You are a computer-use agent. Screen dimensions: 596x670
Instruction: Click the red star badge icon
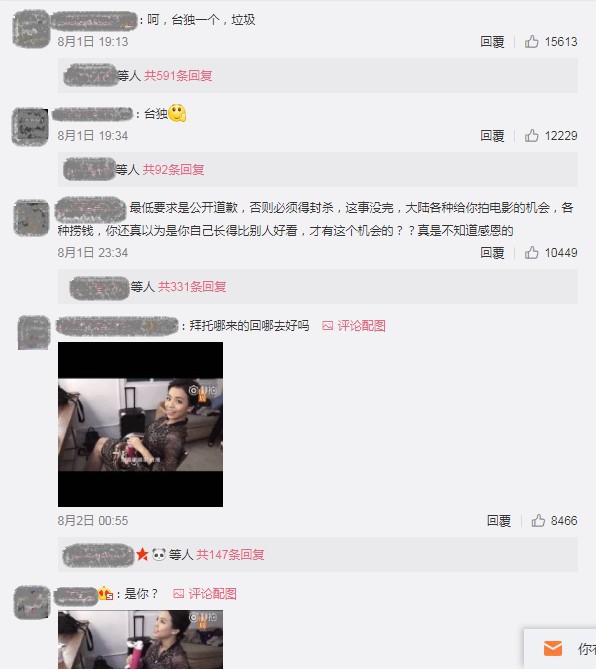142,555
